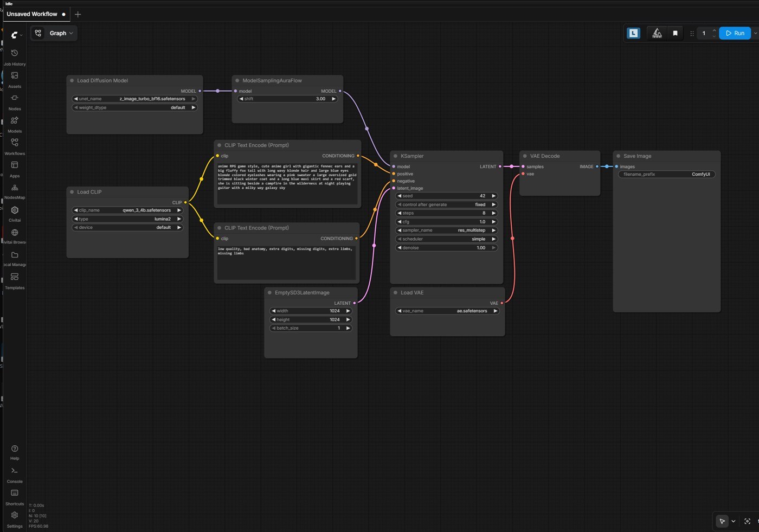Click the fit view canvas icon

click(x=747, y=521)
